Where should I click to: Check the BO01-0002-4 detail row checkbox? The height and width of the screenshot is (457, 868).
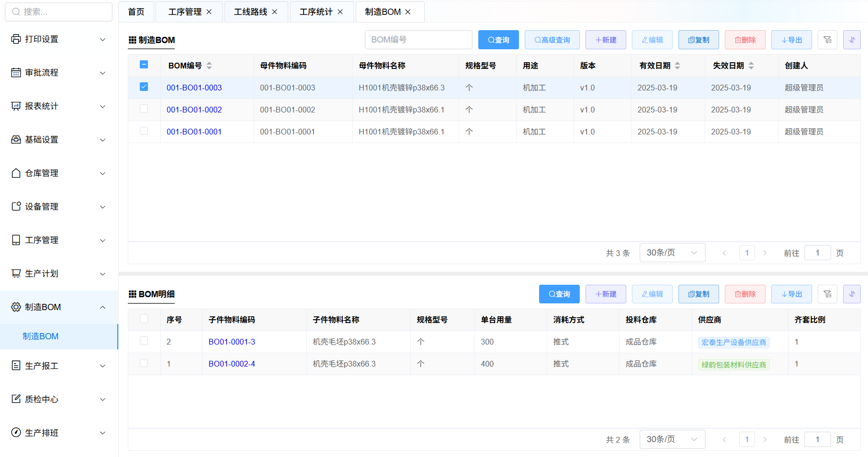pyautogui.click(x=144, y=363)
